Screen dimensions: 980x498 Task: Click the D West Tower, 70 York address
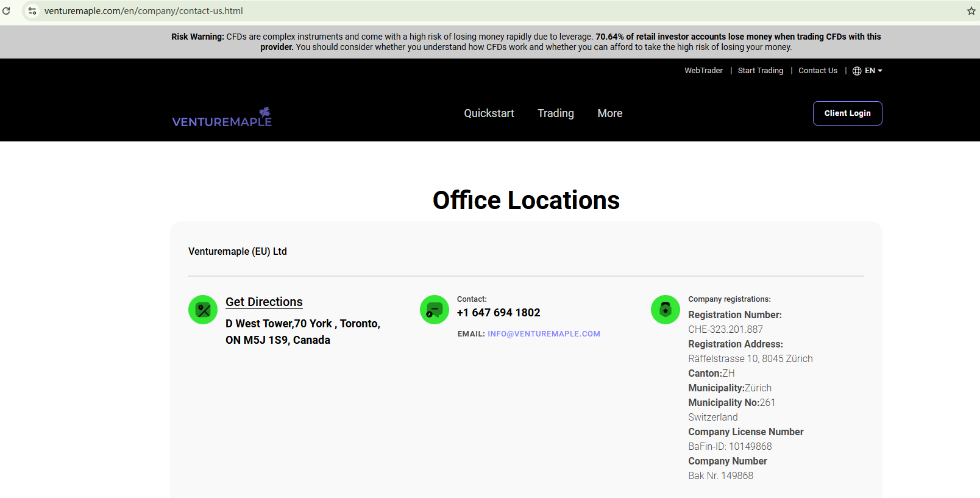pyautogui.click(x=303, y=332)
